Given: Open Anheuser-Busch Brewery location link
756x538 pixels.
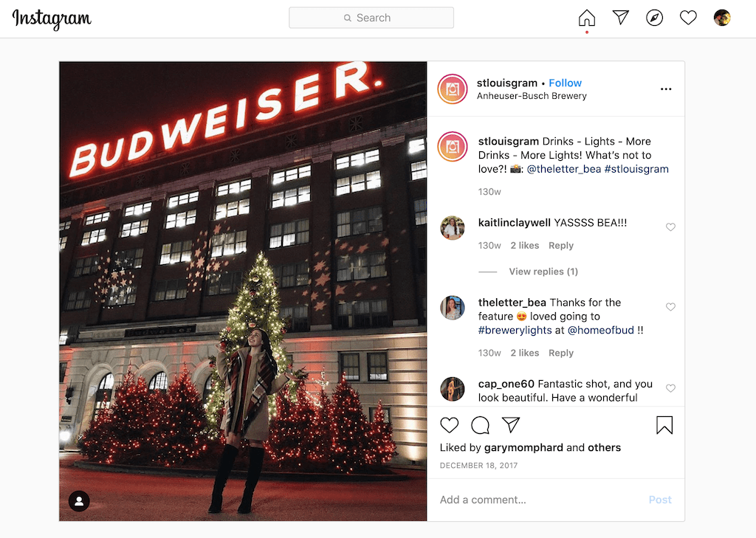Looking at the screenshot, I should [x=532, y=96].
